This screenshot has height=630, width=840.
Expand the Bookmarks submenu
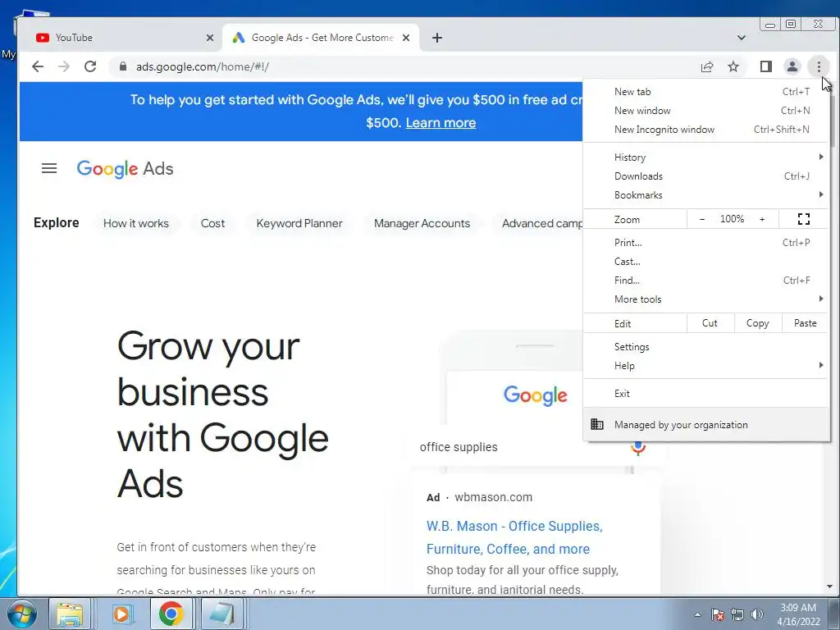click(706, 195)
